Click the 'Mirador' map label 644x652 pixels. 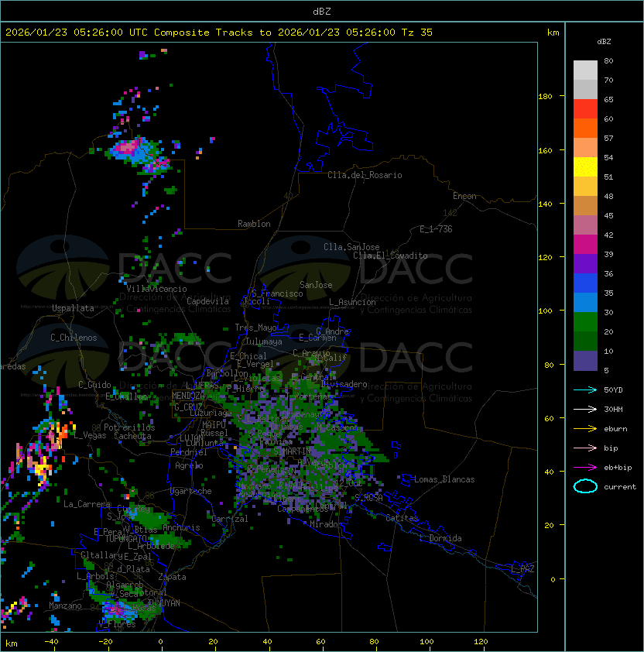(326, 524)
